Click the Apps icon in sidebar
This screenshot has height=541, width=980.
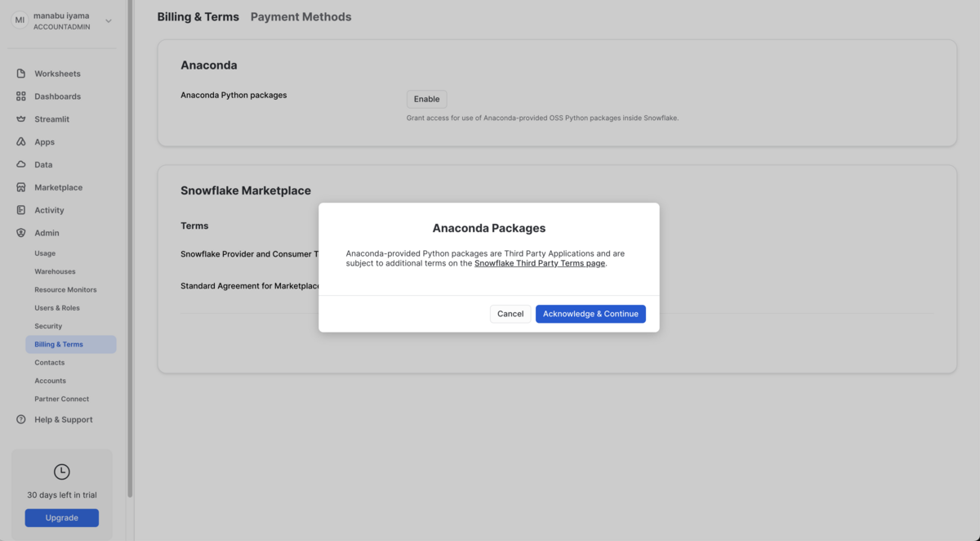(21, 142)
